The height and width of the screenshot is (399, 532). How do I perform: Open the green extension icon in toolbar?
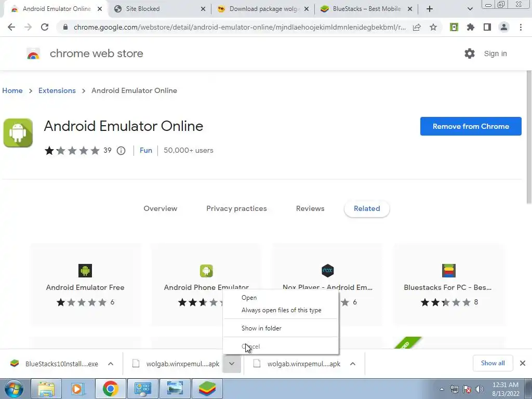[454, 27]
